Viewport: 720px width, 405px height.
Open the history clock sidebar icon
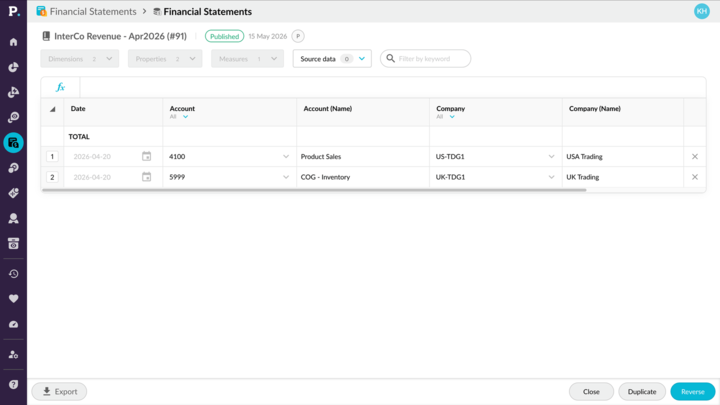pyautogui.click(x=13, y=274)
